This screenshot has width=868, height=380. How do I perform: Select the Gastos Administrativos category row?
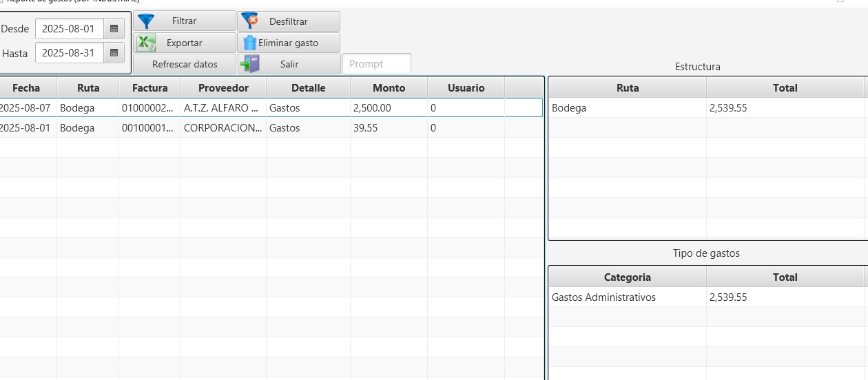(x=627, y=297)
